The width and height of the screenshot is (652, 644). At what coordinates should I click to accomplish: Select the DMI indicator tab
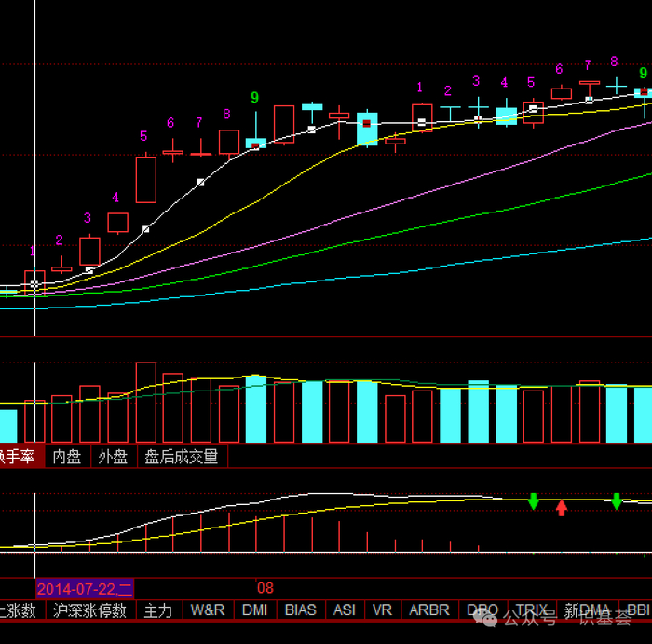click(255, 610)
